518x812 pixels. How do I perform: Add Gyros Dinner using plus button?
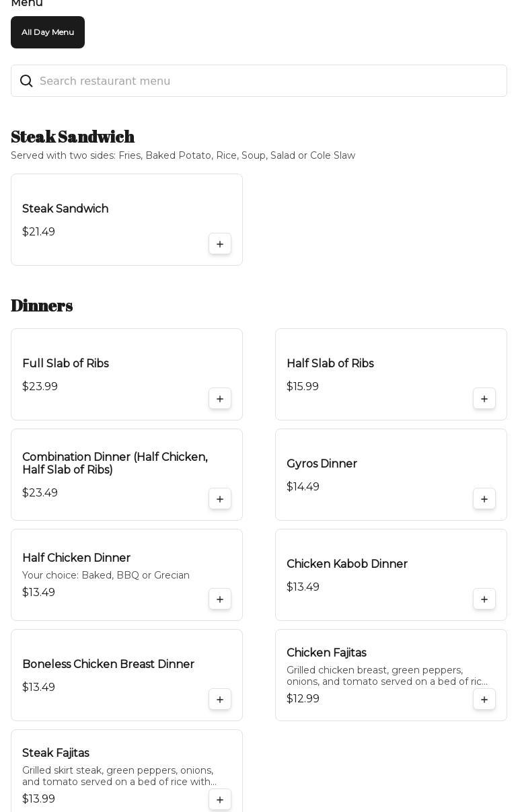pyautogui.click(x=484, y=499)
